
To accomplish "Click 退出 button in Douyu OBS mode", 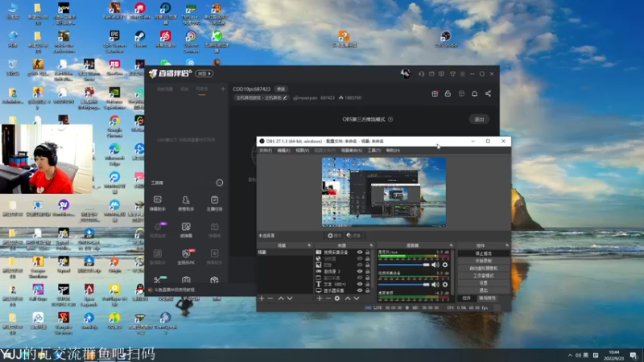I will coord(479,119).
